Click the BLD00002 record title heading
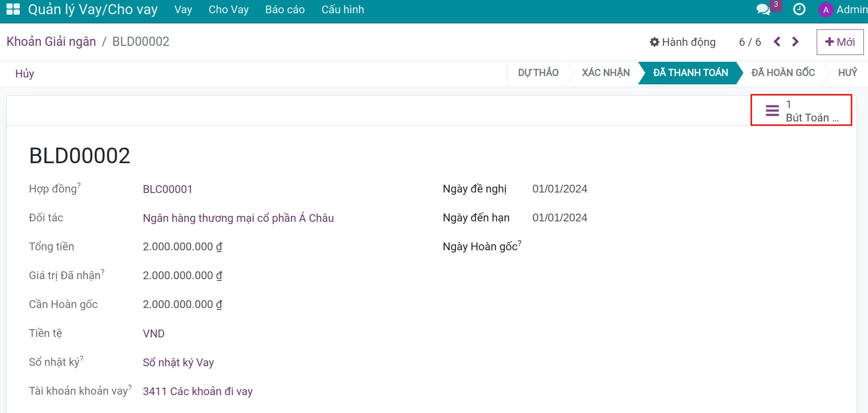The width and height of the screenshot is (868, 413). tap(80, 156)
